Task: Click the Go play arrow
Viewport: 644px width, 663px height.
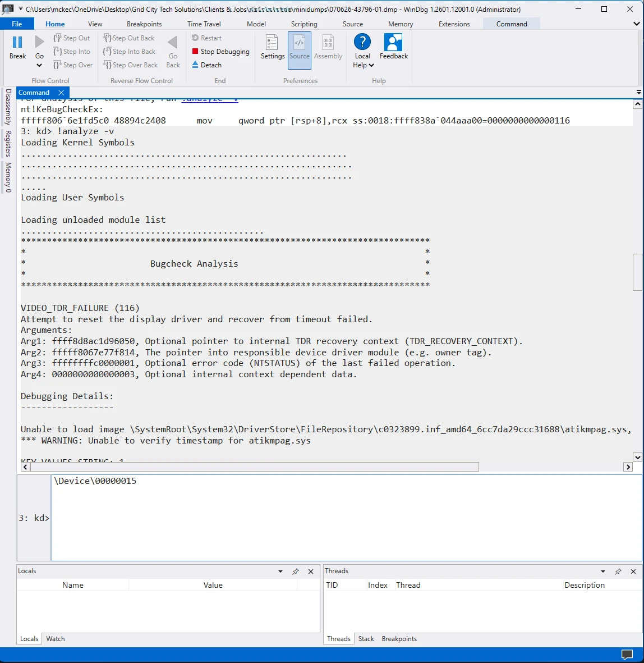Action: (39, 42)
